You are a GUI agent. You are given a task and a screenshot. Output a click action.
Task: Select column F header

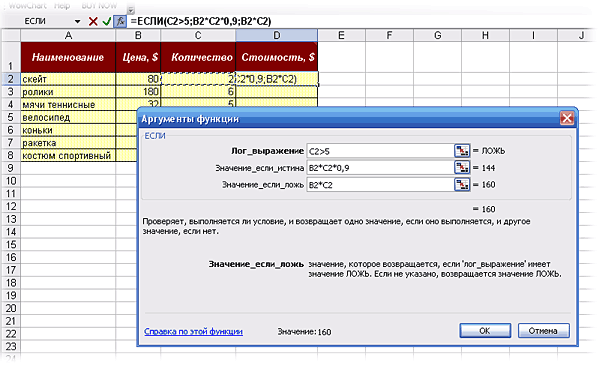coord(389,35)
